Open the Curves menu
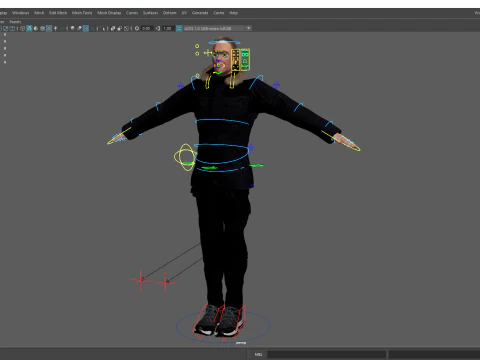Viewport: 480px width, 360px height. coord(132,13)
